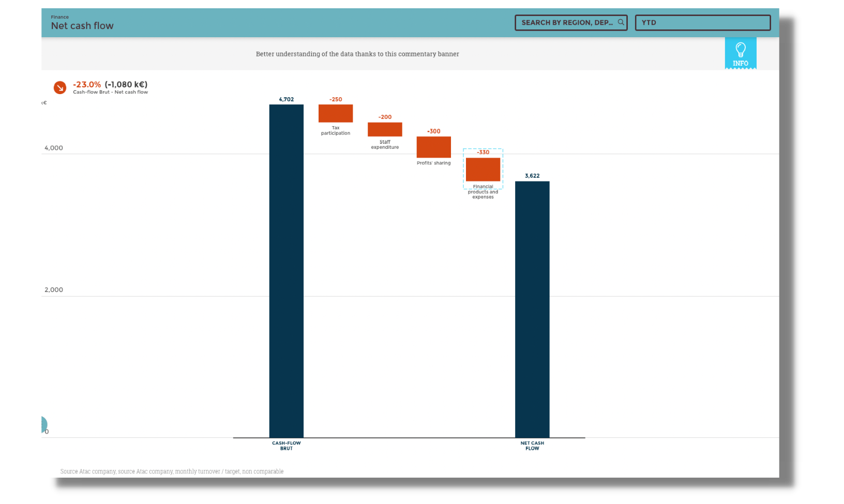Image resolution: width=844 pixels, height=504 pixels.
Task: Click the INFO lightbulb icon
Action: [740, 53]
